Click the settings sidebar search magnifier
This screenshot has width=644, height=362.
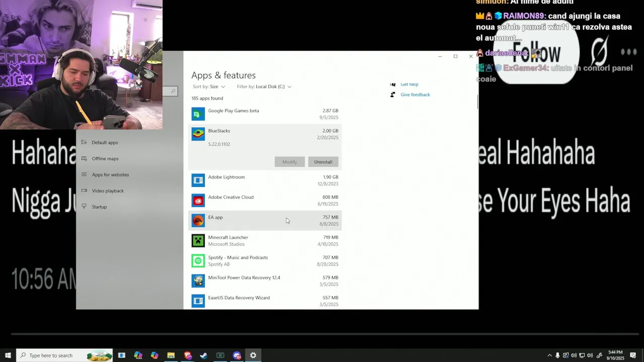[x=173, y=91]
